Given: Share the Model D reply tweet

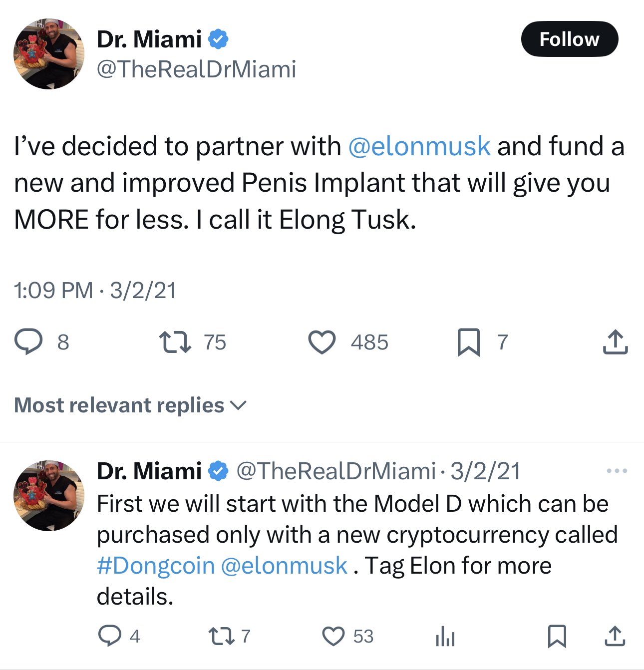Looking at the screenshot, I should point(615,636).
